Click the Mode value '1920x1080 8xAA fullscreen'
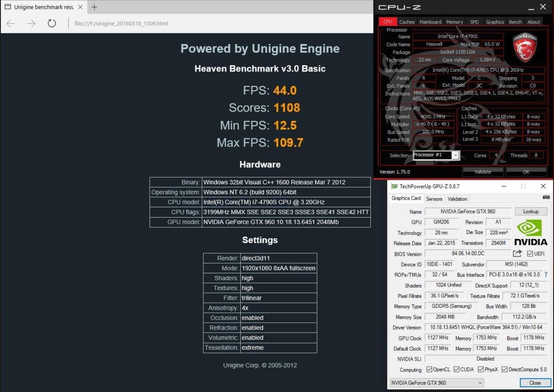 click(x=279, y=268)
